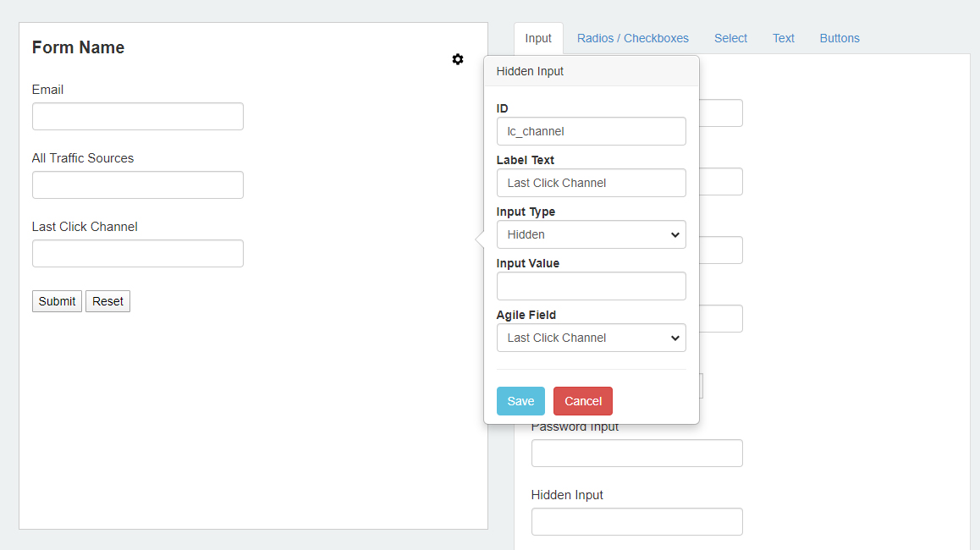Click the form Reset button
Viewport: 980px width, 550px height.
107,301
